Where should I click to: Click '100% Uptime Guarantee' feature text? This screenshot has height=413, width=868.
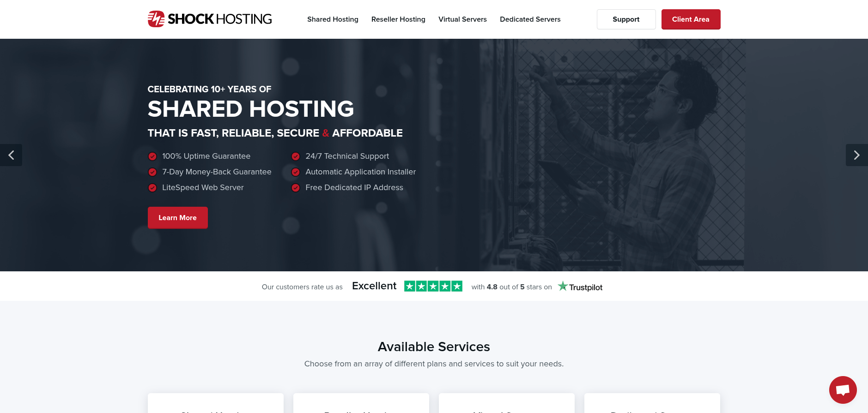click(206, 156)
